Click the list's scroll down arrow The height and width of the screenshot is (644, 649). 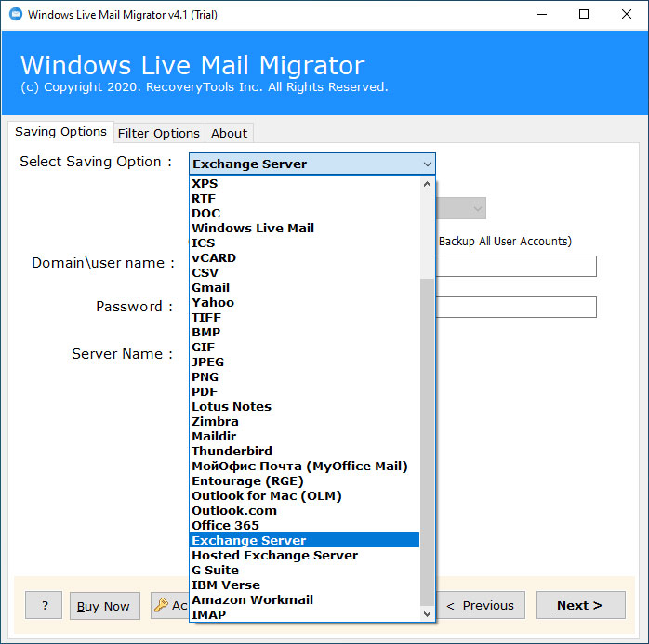click(x=427, y=614)
